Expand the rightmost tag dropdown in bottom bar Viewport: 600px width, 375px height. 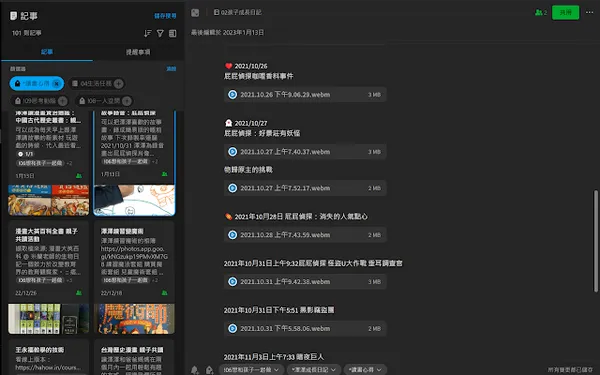[379, 370]
